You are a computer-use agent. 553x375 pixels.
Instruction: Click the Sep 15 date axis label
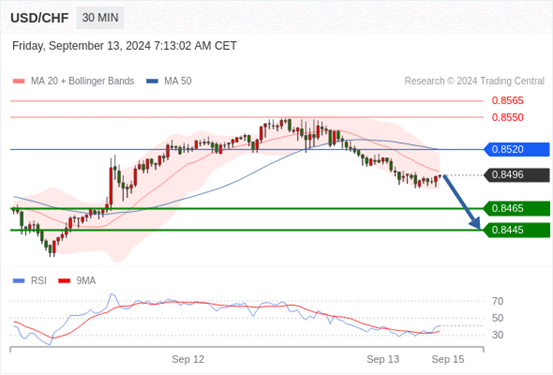(x=448, y=359)
